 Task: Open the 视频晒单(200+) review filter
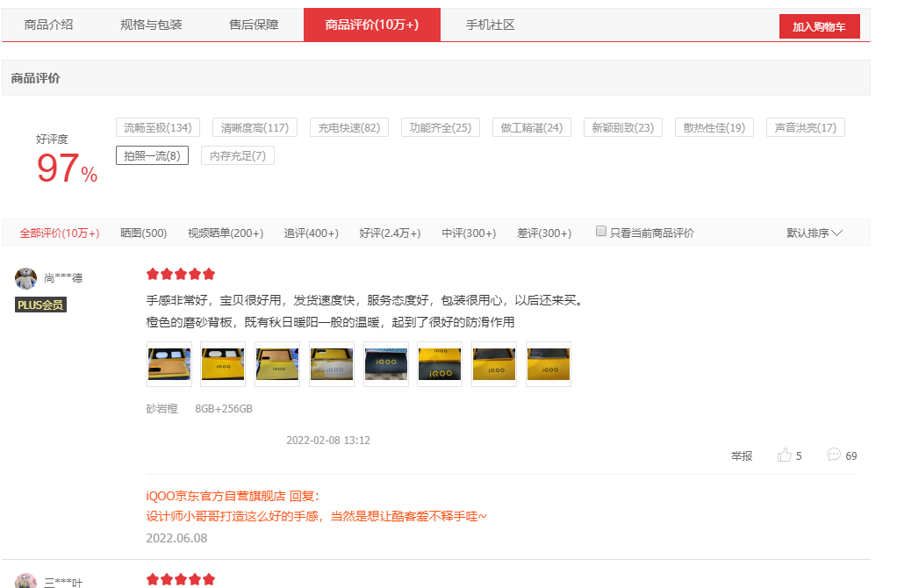(x=226, y=233)
